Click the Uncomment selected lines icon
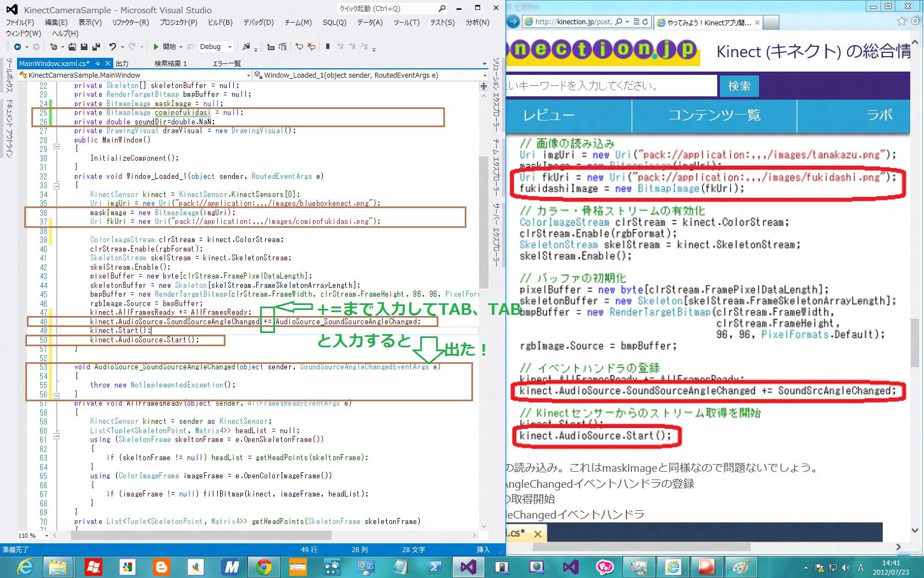Screen dimensions: 924x578 click(x=311, y=47)
